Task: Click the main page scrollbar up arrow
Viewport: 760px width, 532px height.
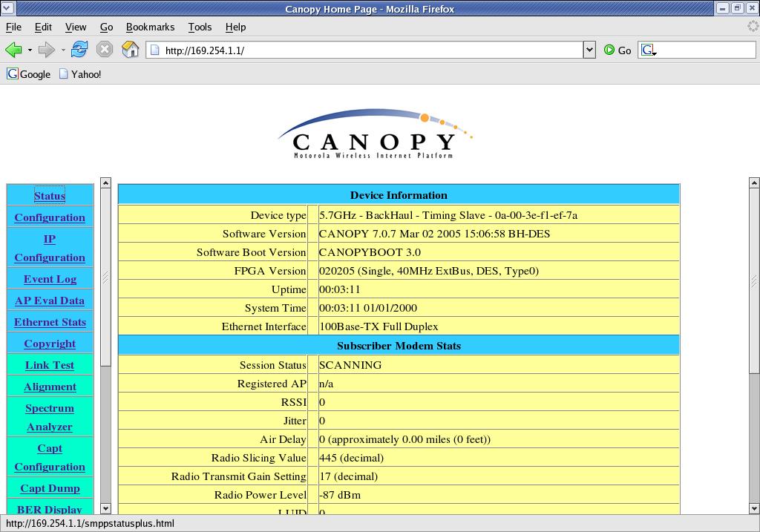Action: (754, 183)
